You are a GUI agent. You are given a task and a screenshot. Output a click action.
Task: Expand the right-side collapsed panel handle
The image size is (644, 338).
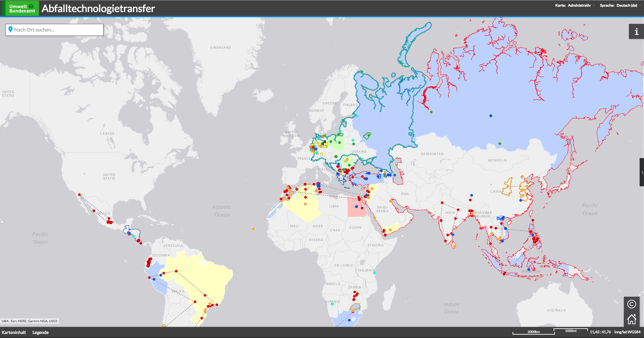pos(642,172)
